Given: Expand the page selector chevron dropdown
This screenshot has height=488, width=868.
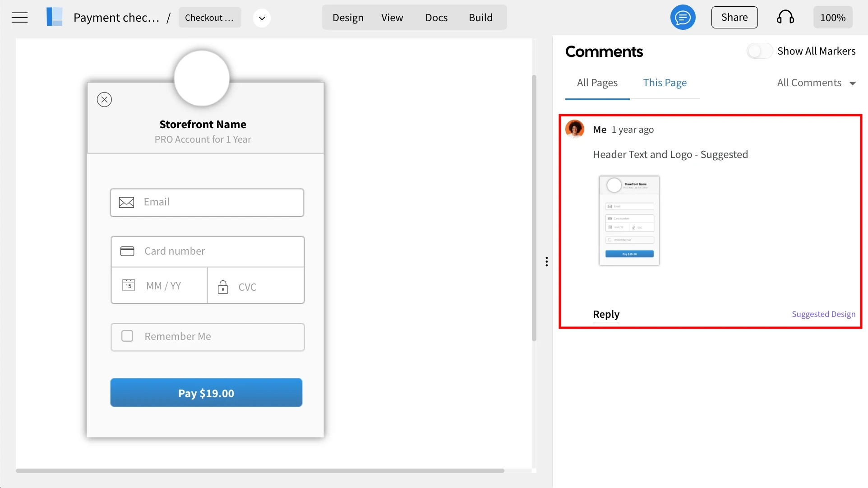Looking at the screenshot, I should 262,18.
